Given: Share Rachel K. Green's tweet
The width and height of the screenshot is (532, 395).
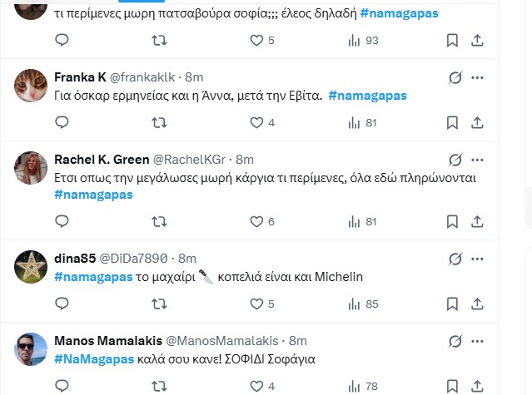Looking at the screenshot, I should (477, 221).
